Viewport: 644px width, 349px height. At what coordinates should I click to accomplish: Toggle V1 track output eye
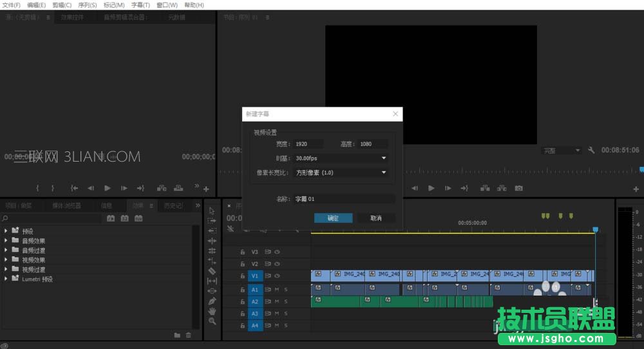277,276
